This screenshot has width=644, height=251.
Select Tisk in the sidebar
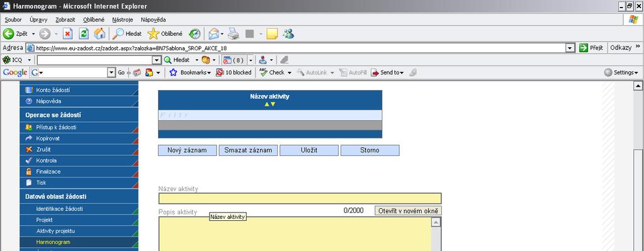[79, 183]
